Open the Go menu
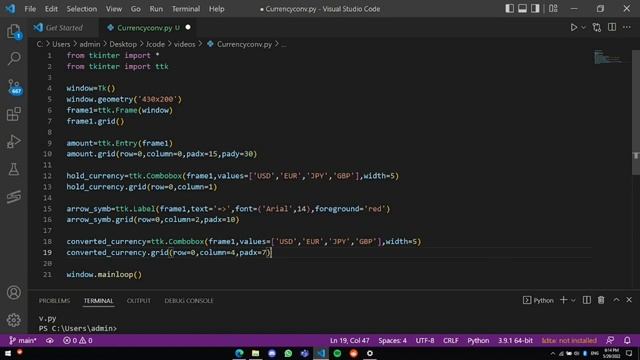The image size is (640, 360). pos(136,9)
